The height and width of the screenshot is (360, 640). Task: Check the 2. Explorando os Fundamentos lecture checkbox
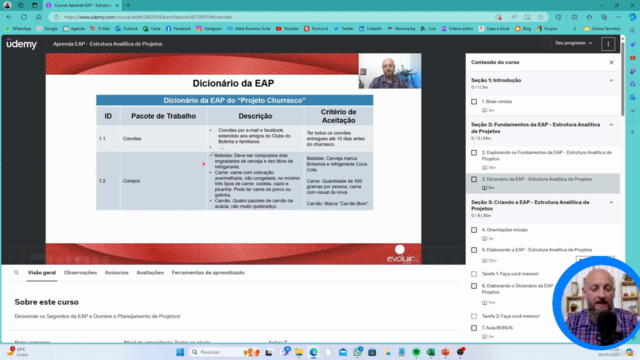(474, 153)
